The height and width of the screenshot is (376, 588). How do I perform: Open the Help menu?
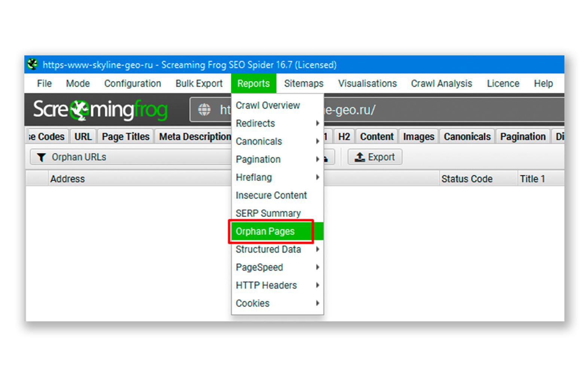pyautogui.click(x=543, y=83)
